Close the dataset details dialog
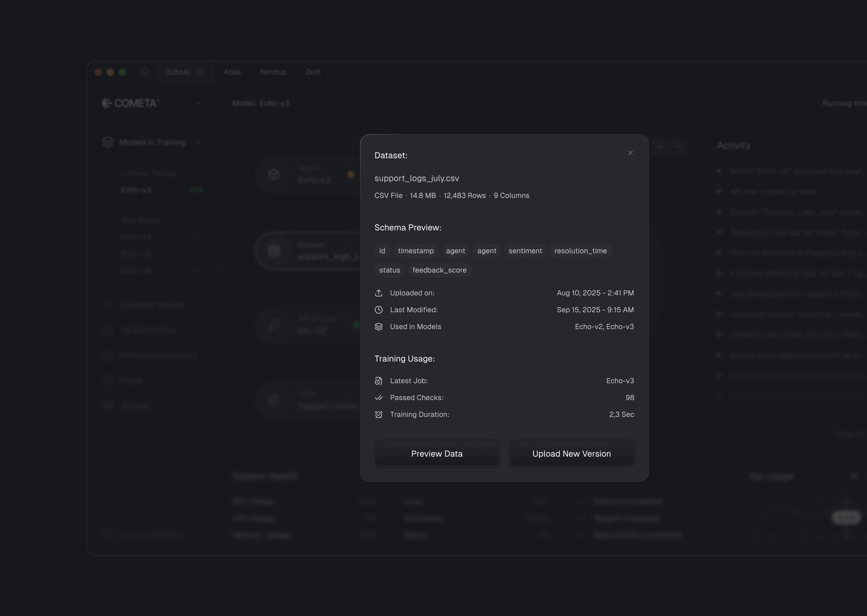Image resolution: width=867 pixels, height=616 pixels. (630, 153)
